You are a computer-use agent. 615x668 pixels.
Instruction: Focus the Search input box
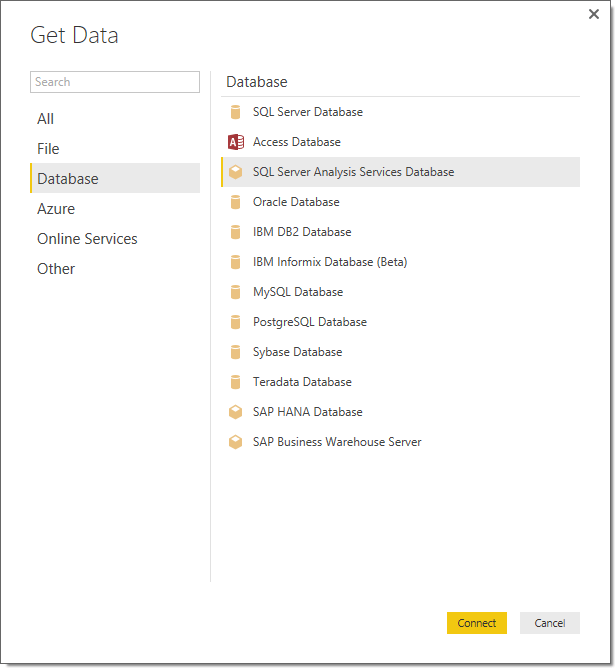pos(115,82)
